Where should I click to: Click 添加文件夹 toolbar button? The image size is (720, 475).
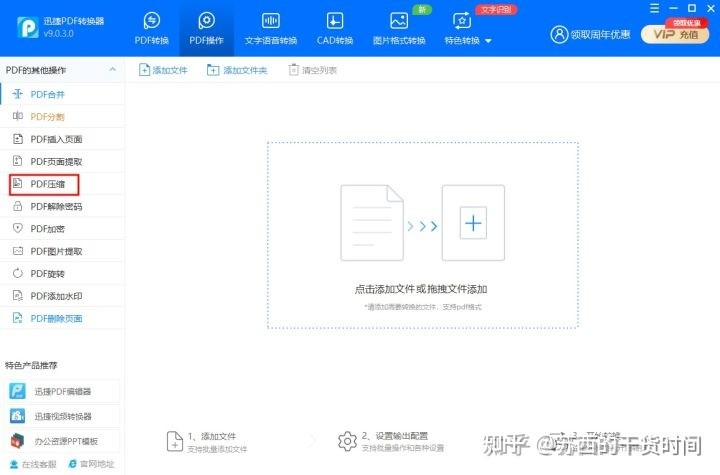pyautogui.click(x=237, y=70)
